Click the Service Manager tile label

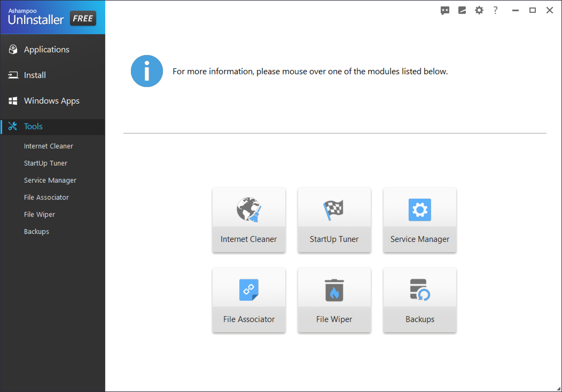pos(420,239)
